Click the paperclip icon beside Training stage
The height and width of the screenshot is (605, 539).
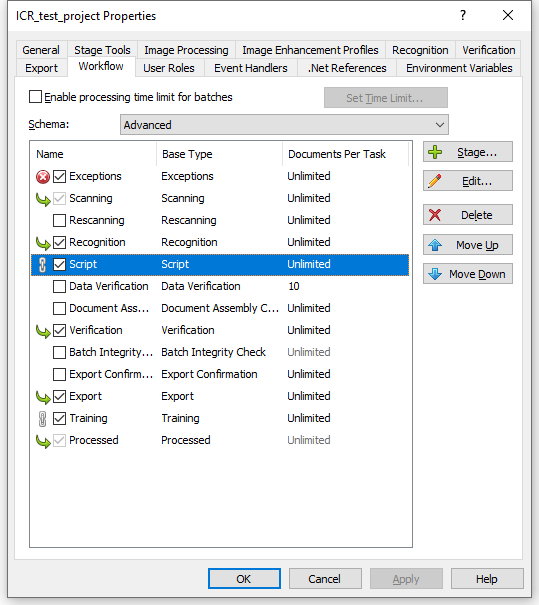pyautogui.click(x=42, y=419)
